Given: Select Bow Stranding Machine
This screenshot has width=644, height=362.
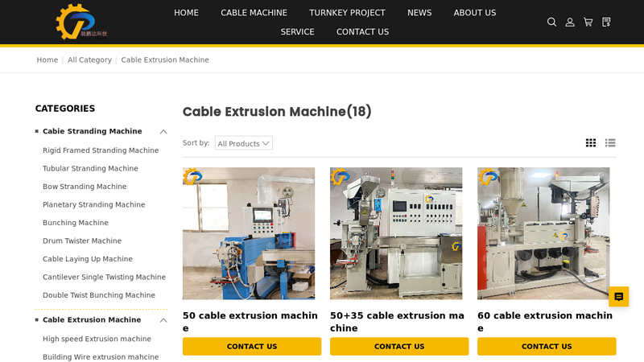Looking at the screenshot, I should coord(85,187).
